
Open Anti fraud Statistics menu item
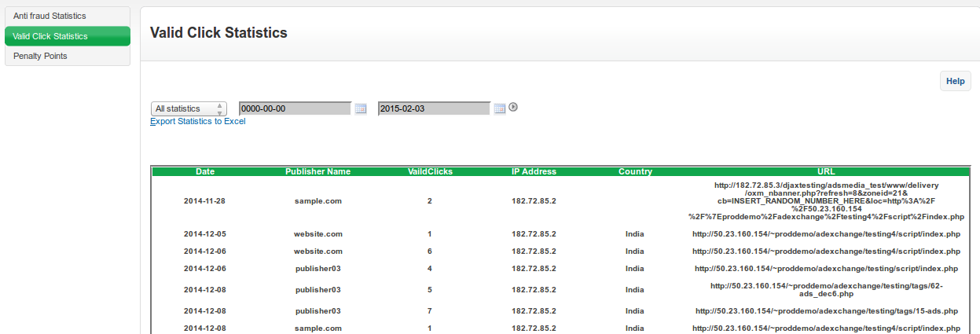point(67,16)
